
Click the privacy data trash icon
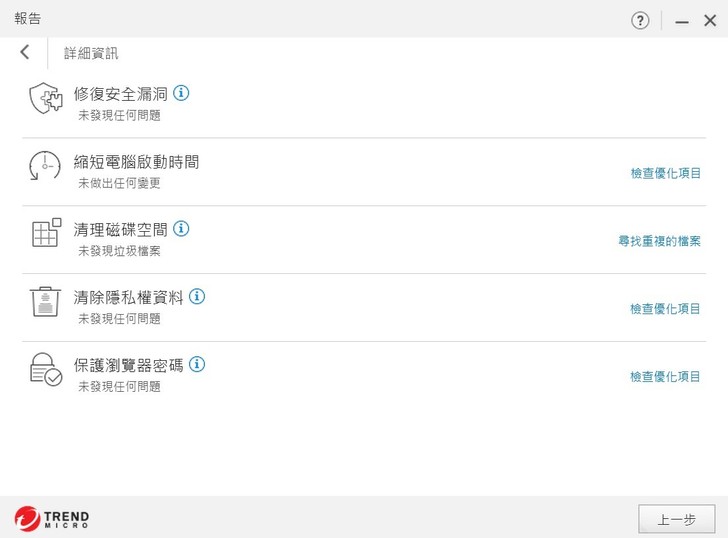(45, 301)
